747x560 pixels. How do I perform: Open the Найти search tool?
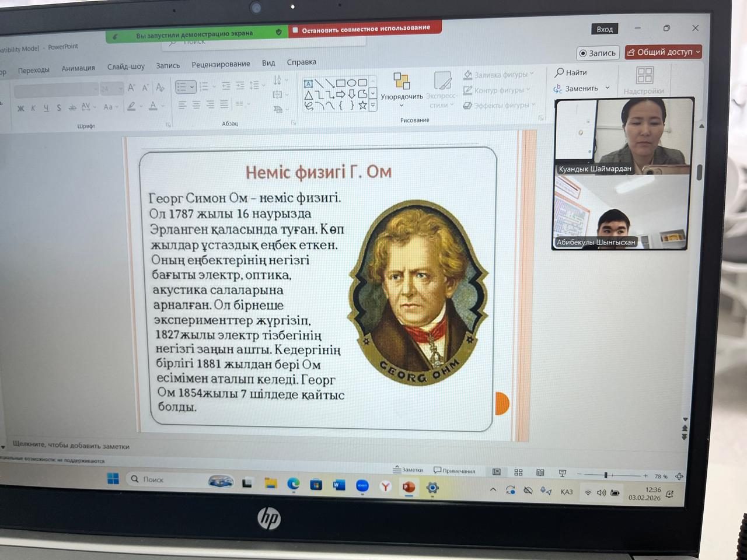[571, 72]
